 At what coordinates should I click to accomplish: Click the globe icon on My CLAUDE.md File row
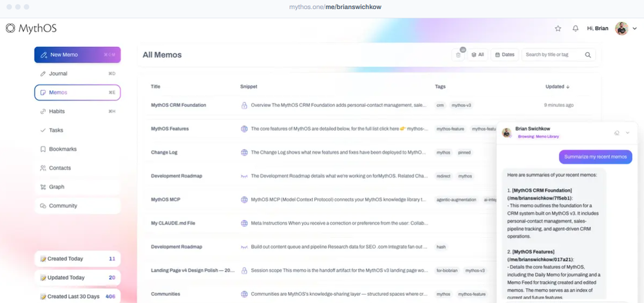244,223
